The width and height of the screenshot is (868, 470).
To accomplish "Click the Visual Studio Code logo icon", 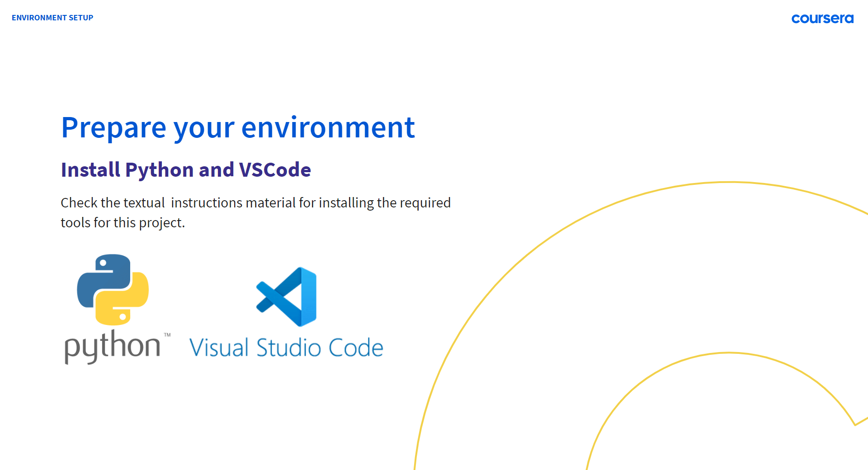I will (x=286, y=297).
